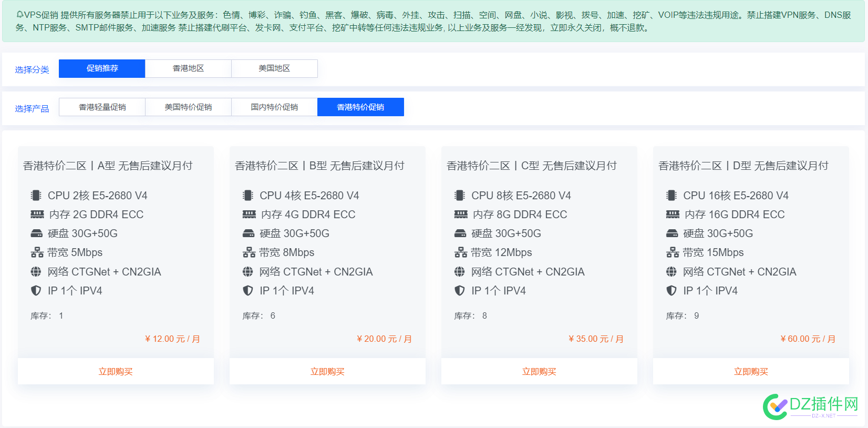Click text CPU 16核 E5-2680 V4

(x=736, y=196)
